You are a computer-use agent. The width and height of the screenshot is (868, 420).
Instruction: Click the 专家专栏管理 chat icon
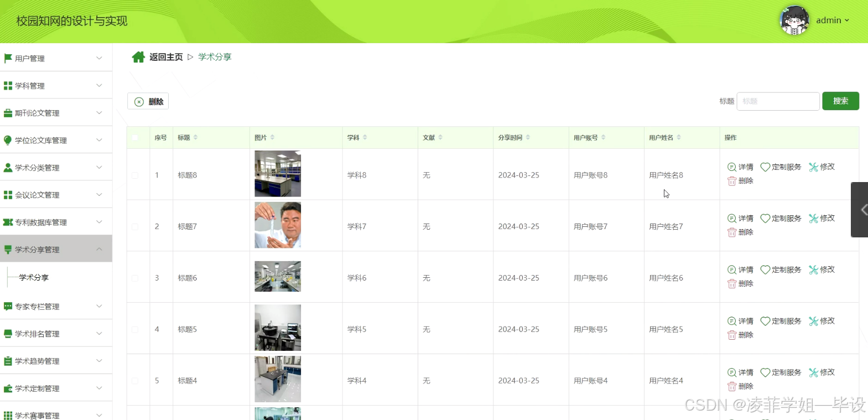click(x=8, y=307)
